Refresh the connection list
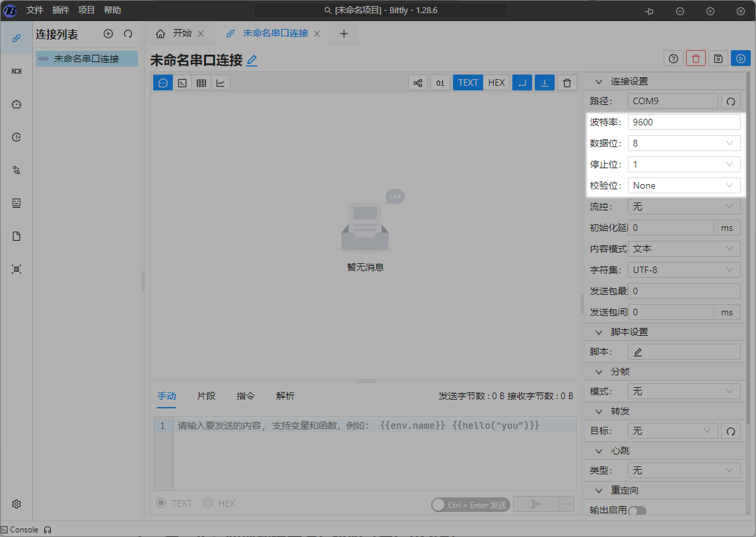The height and width of the screenshot is (537, 756). (128, 34)
